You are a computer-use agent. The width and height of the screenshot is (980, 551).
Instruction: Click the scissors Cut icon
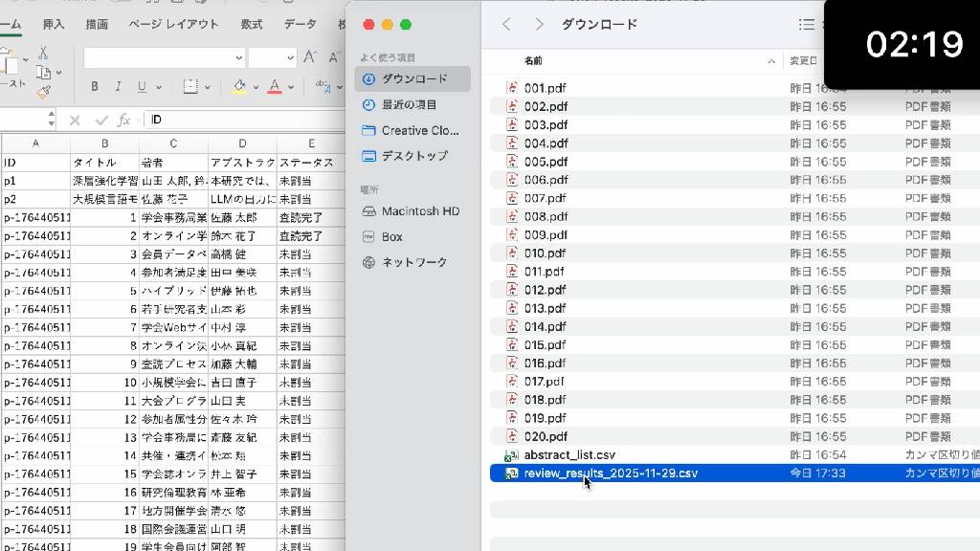tap(43, 53)
